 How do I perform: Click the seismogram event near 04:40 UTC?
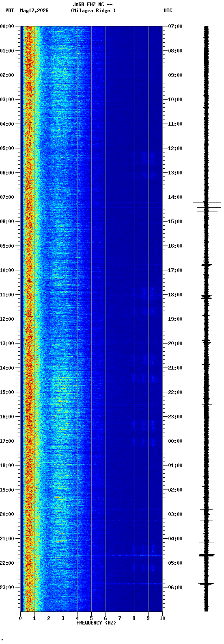pos(207,555)
